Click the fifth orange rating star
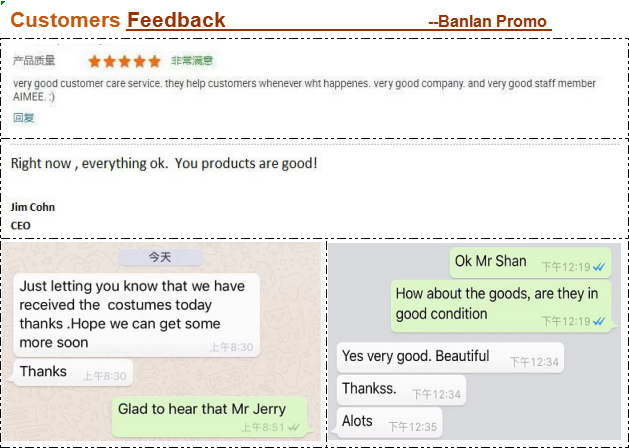Screen dimensions: 629x448 [x=154, y=61]
